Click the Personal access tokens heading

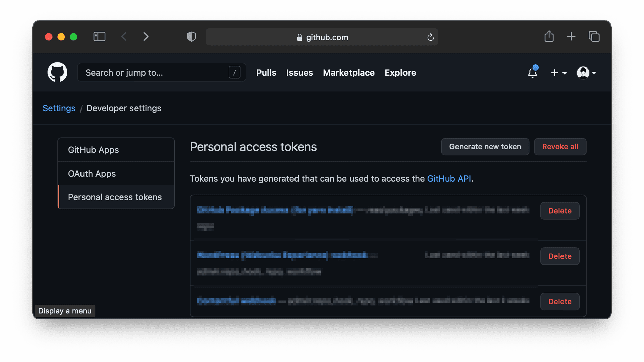[x=253, y=147]
